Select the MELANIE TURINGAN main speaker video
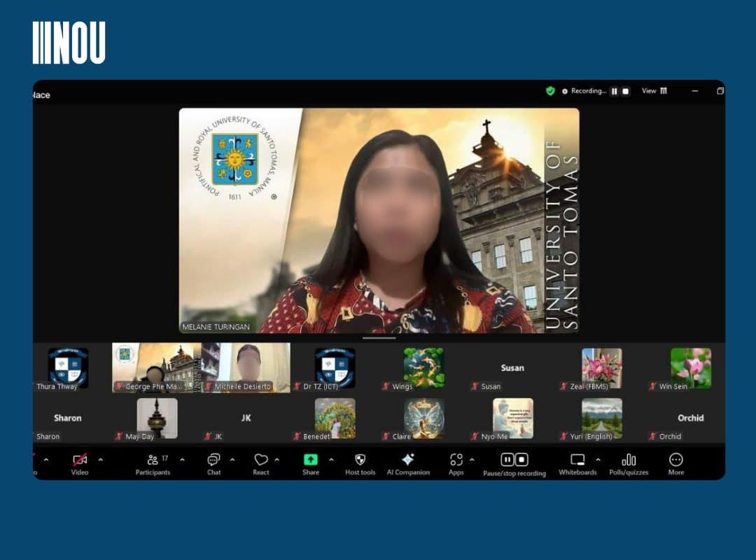Viewport: 756px width, 560px height. (379, 220)
